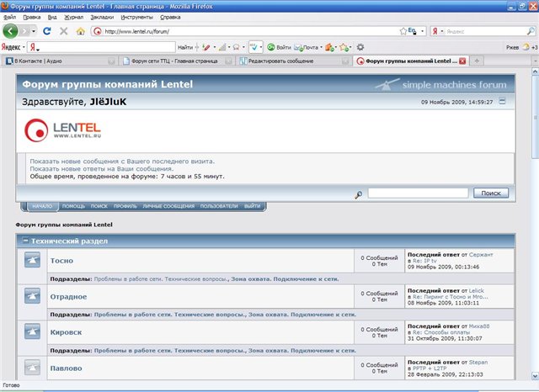Open Почта mail button on Yandex Bar
539x392 pixels.
point(307,47)
